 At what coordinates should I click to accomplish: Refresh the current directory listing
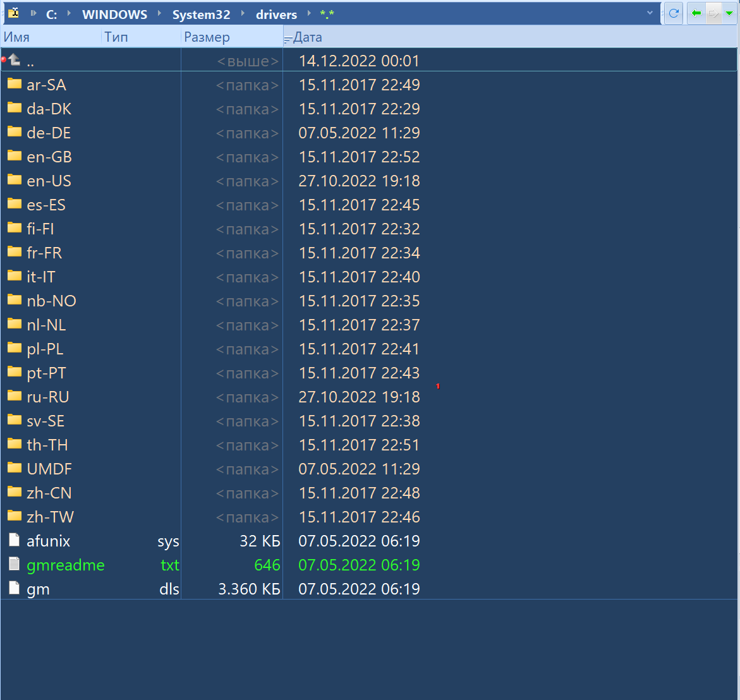click(x=672, y=13)
